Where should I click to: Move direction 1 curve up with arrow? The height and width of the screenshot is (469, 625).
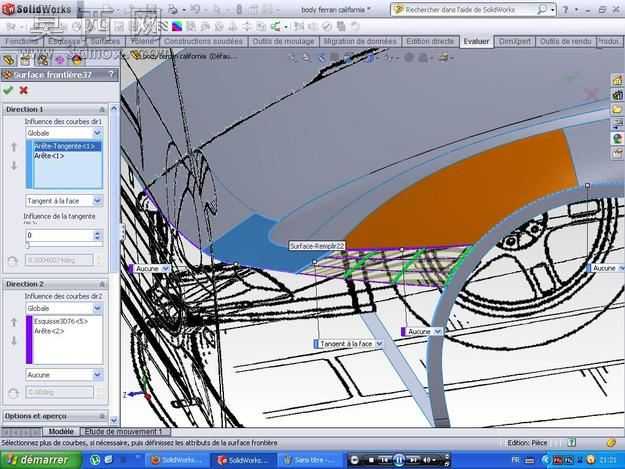14,147
